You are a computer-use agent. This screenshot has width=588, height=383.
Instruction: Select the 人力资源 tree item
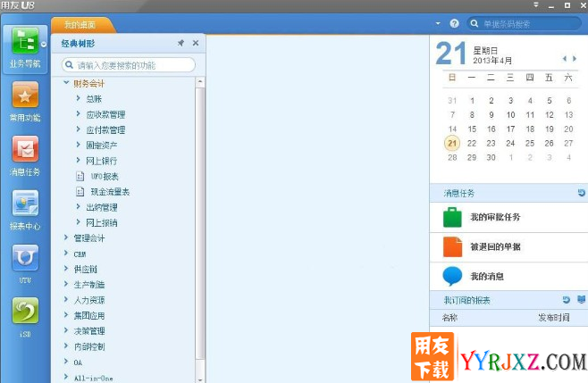[x=89, y=300]
